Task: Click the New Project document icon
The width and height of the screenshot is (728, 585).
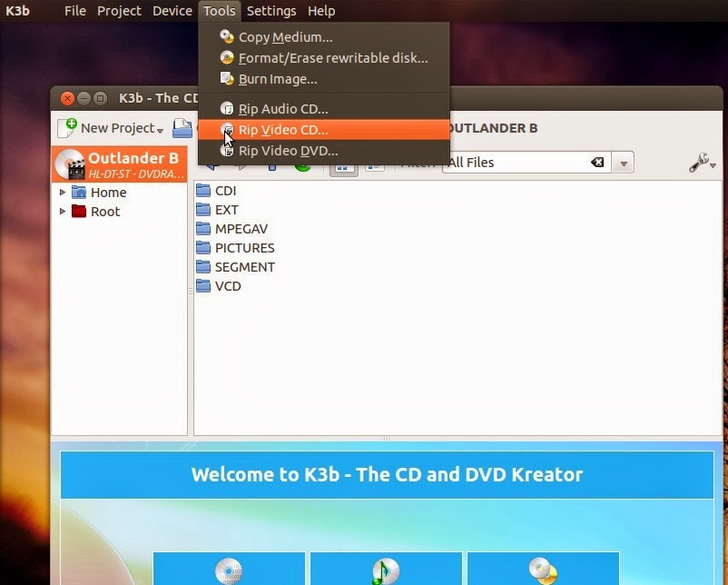Action: [x=67, y=128]
